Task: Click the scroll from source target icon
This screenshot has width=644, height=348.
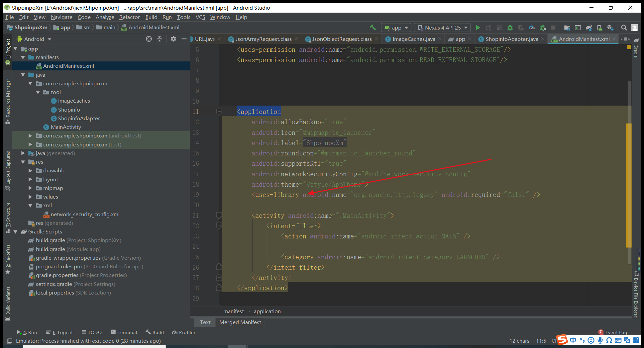Action: (149, 39)
